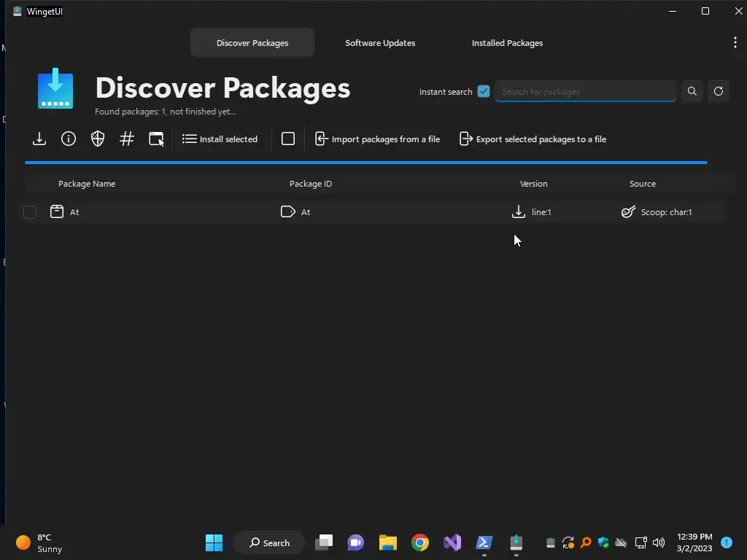Open Visual Studio from the taskbar
The height and width of the screenshot is (560, 747).
point(452,542)
